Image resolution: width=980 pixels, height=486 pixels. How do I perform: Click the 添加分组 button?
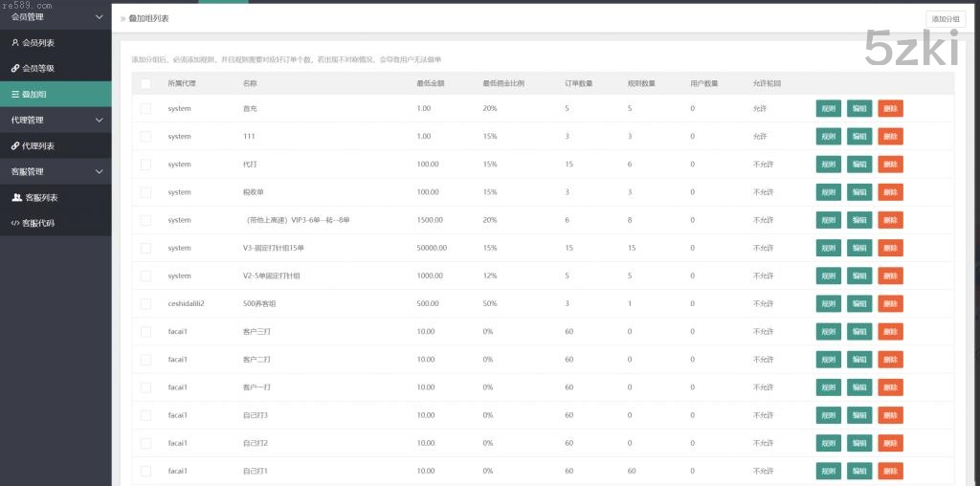click(x=946, y=18)
